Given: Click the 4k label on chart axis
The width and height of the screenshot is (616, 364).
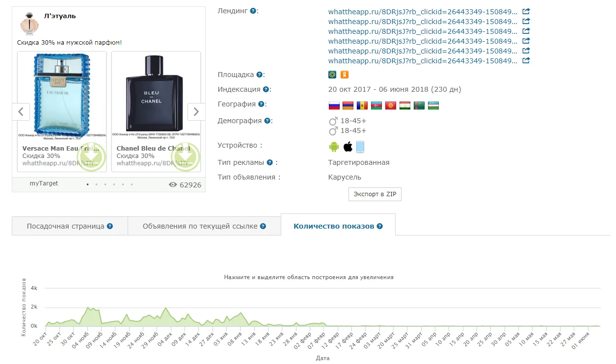Looking at the screenshot, I should tap(34, 288).
